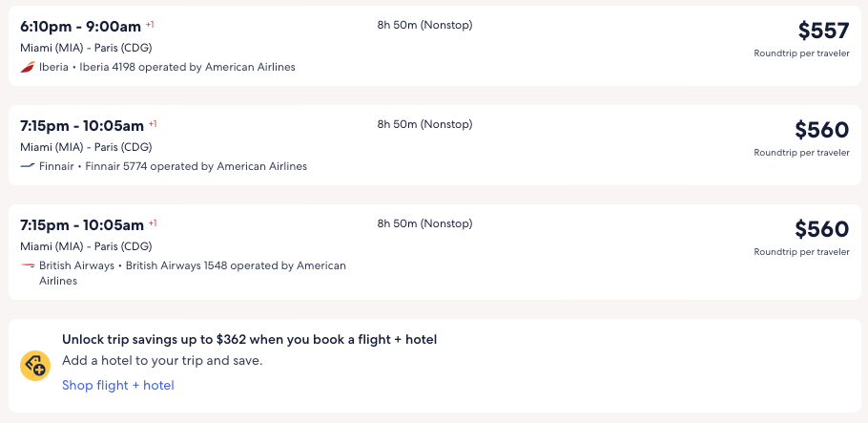The width and height of the screenshot is (868, 423).
Task: Select the $557 Iberia flight price
Action: coord(823,31)
